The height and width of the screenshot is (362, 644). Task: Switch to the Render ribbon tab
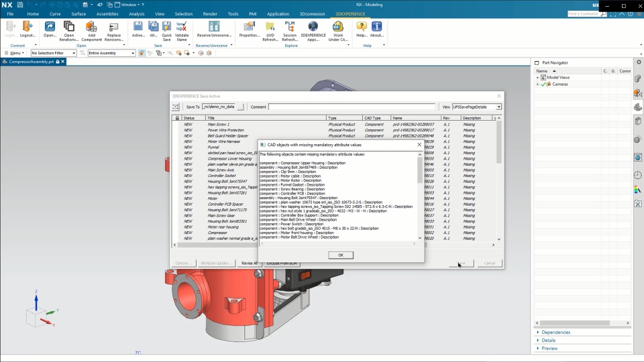210,14
